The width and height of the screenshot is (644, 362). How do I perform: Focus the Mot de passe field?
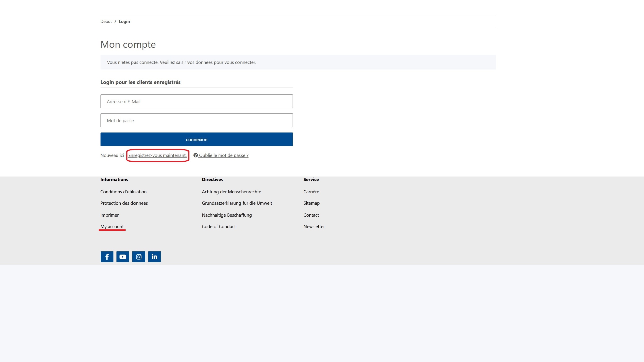(x=197, y=120)
